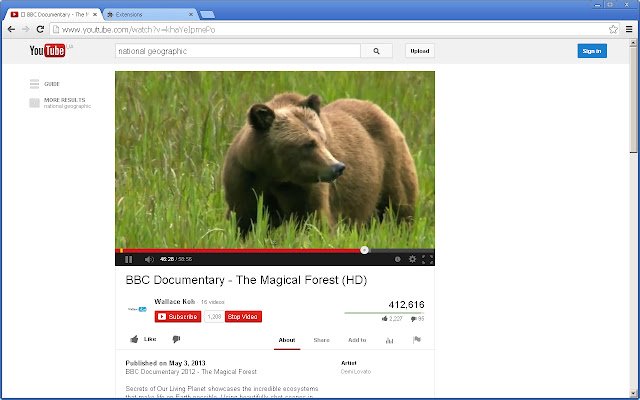The height and width of the screenshot is (400, 640).
Task: Open the Guide menu icon
Action: pyautogui.click(x=34, y=84)
